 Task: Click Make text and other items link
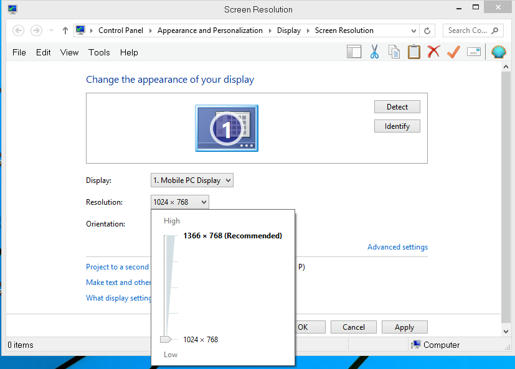click(x=118, y=282)
